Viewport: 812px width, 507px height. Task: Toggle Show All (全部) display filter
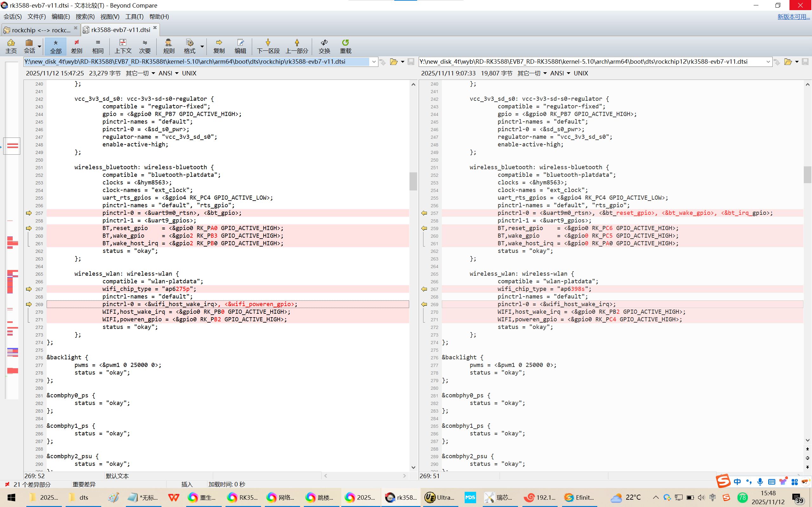[x=56, y=46]
